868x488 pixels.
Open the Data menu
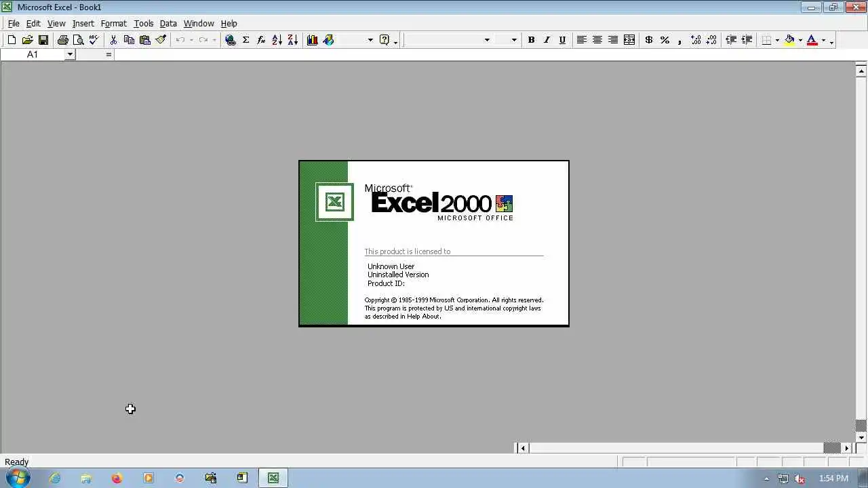[168, 23]
